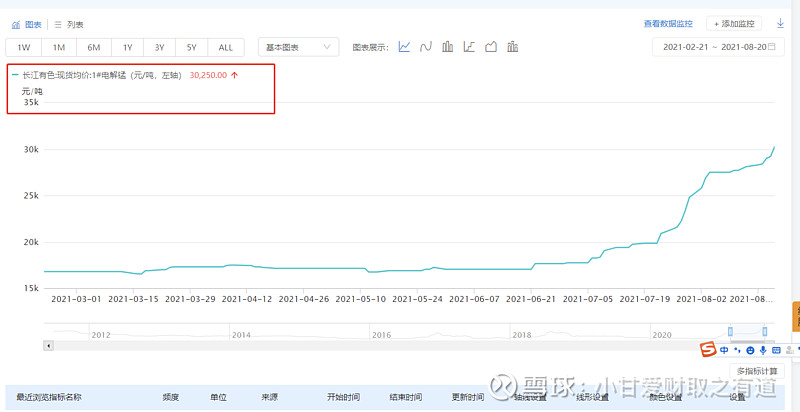
Task: Open the input method soft keyboard icon
Action: point(777,350)
